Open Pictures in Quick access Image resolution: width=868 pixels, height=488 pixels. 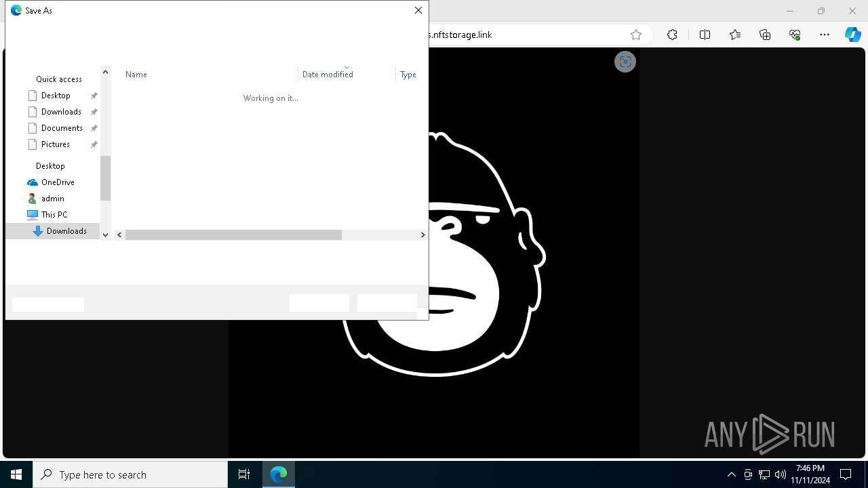tap(56, 144)
